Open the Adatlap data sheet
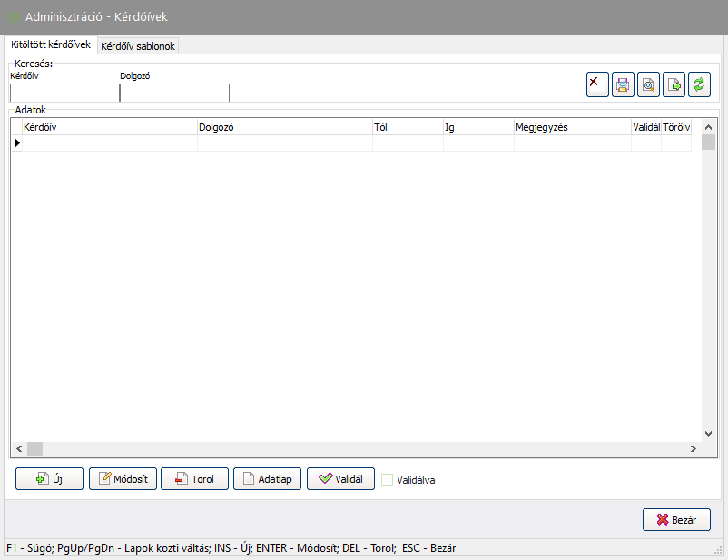This screenshot has width=728, height=560. point(267,479)
